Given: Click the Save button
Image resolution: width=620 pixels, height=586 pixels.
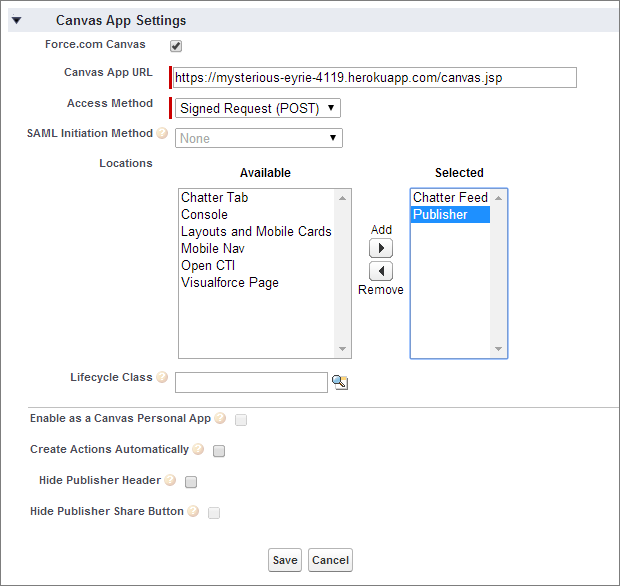Looking at the screenshot, I should [x=285, y=560].
